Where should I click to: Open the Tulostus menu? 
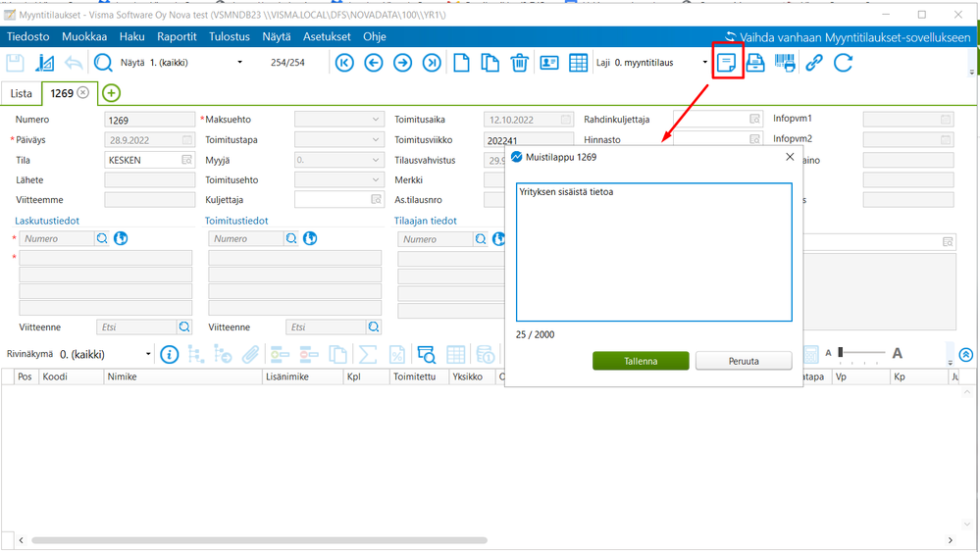(x=230, y=36)
